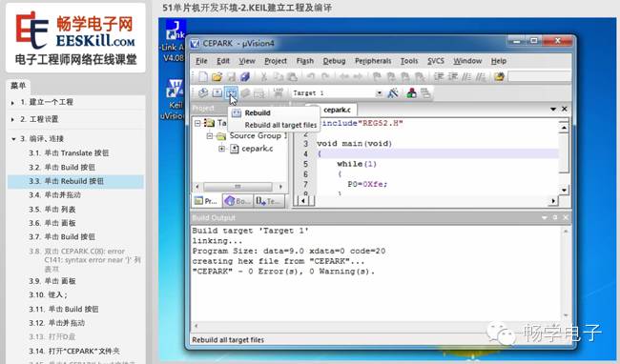Close the cepark.c editor with X

[x=565, y=109]
